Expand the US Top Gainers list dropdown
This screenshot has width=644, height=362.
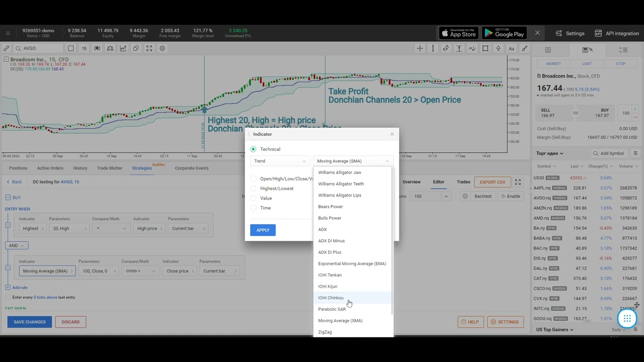tap(554, 330)
